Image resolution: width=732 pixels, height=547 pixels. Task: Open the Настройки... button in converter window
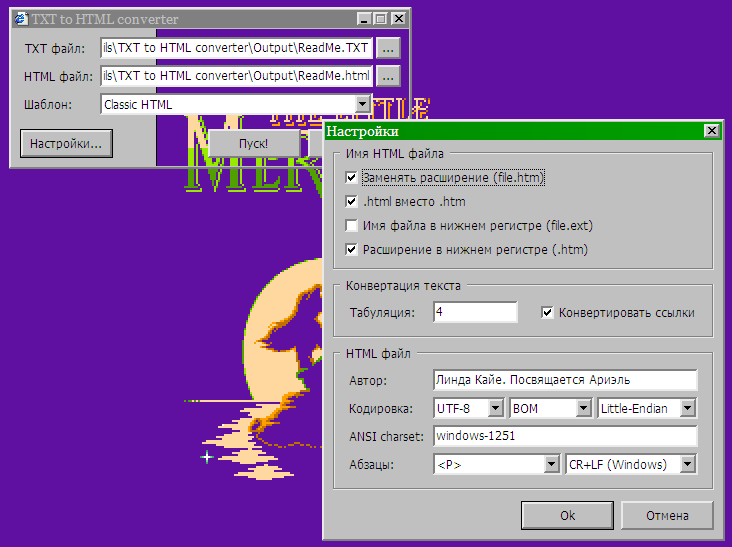coord(66,143)
